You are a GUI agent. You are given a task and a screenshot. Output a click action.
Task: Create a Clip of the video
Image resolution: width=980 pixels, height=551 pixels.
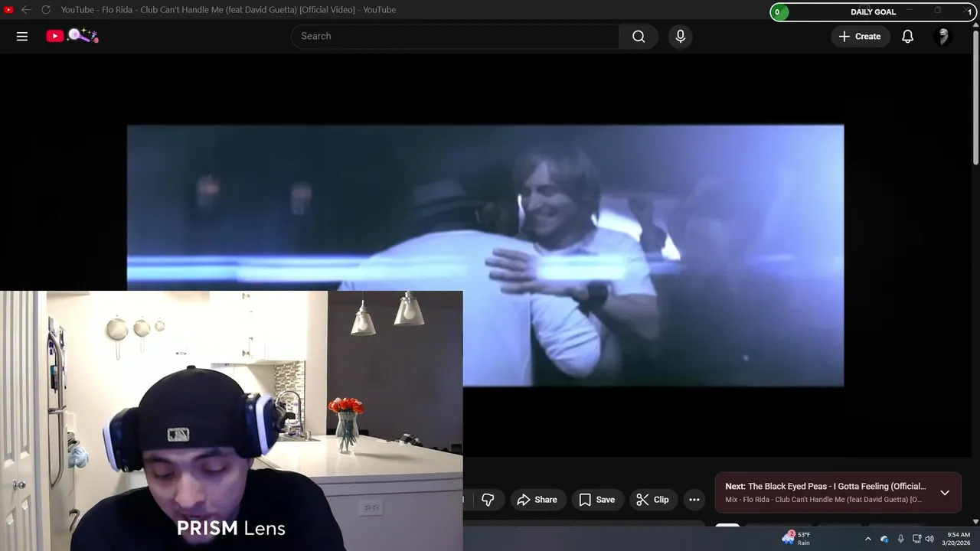652,500
